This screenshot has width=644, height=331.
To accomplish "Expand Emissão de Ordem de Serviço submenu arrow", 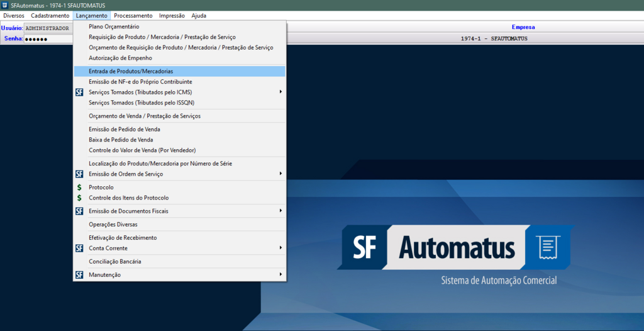I will point(280,174).
